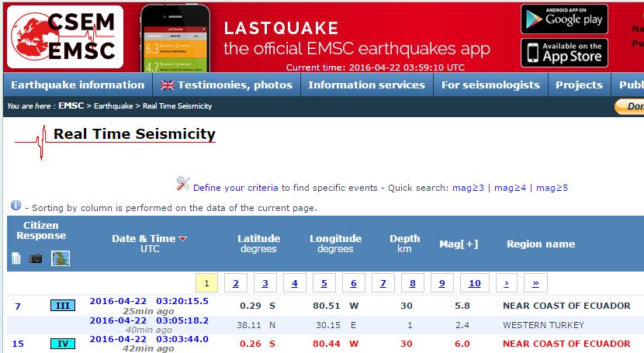The height and width of the screenshot is (353, 644).
Task: Click the intensity IV badge in the red row
Action: click(63, 344)
